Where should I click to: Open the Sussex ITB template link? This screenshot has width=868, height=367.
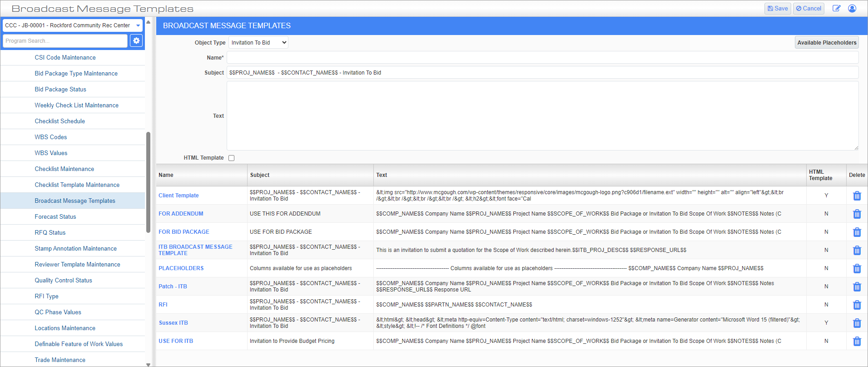coord(173,323)
